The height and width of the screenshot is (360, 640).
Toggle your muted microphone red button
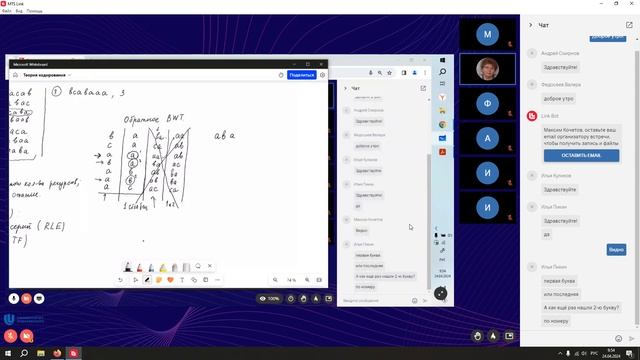(x=11, y=336)
